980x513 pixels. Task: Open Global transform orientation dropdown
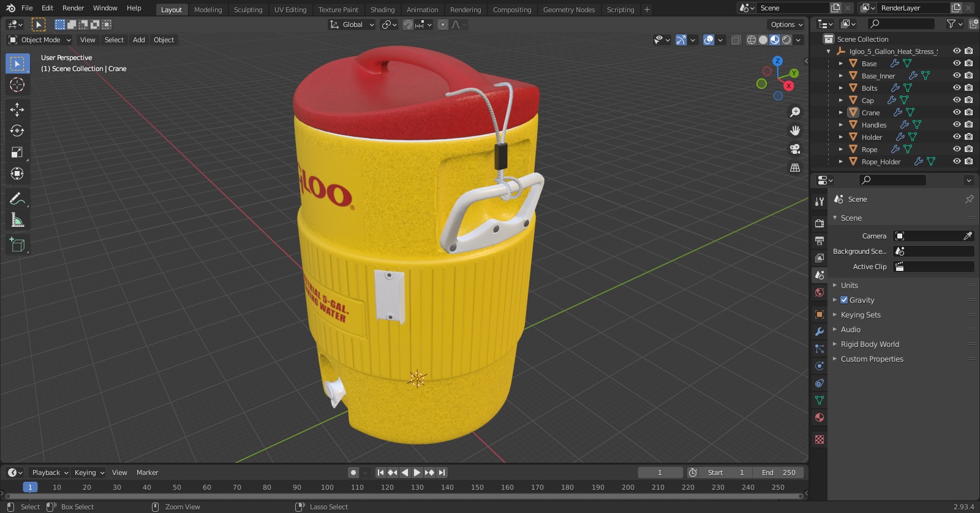coord(352,25)
